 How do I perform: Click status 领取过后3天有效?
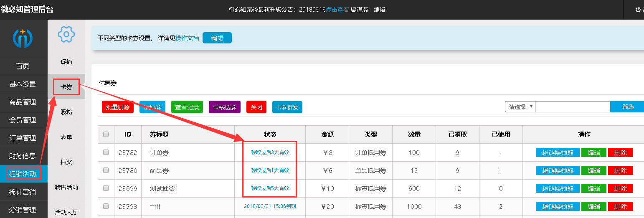[x=270, y=152]
